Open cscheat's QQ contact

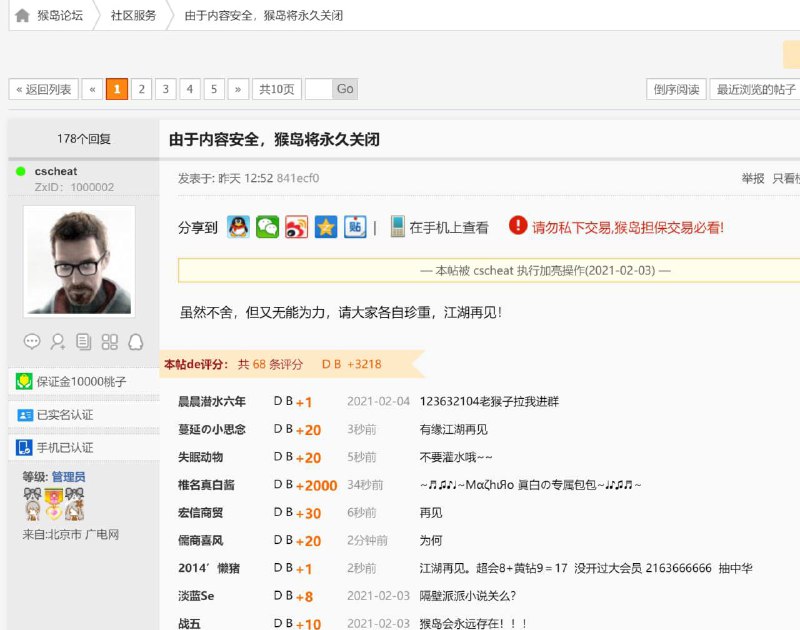pyautogui.click(x=134, y=341)
